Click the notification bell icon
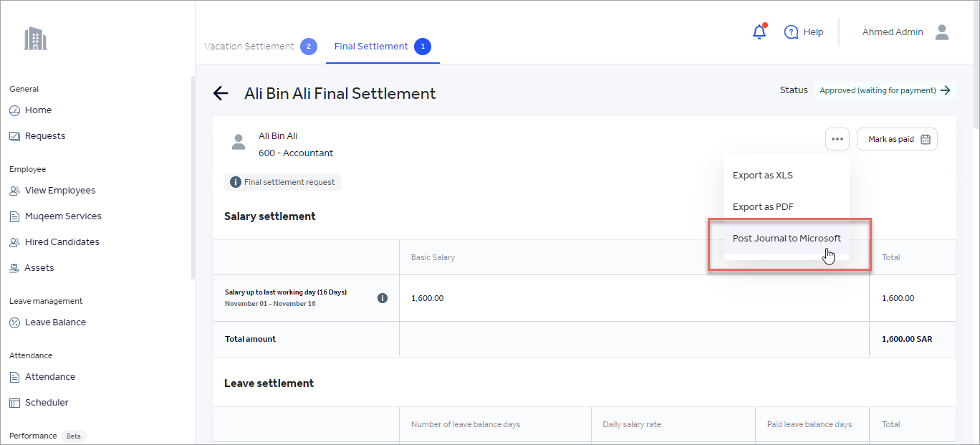The height and width of the screenshot is (445, 980). click(759, 32)
